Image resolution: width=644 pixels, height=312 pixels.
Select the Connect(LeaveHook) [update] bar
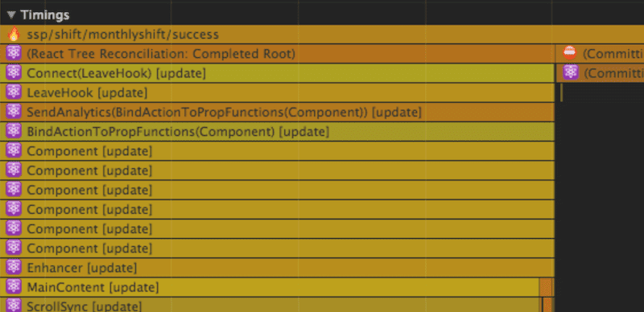pos(277,73)
